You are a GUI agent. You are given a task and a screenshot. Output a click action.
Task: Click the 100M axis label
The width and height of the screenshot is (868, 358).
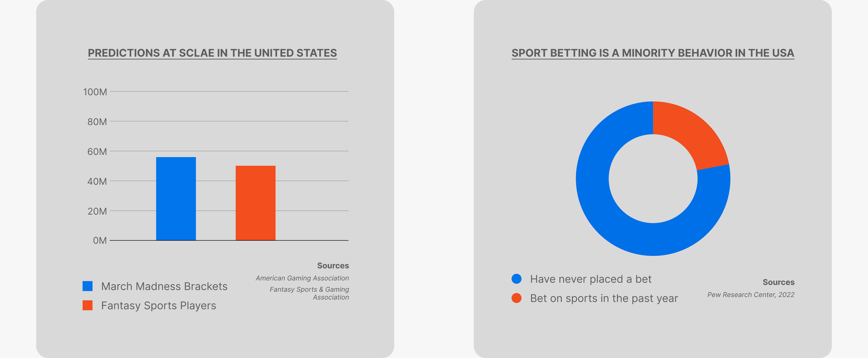[x=95, y=92]
